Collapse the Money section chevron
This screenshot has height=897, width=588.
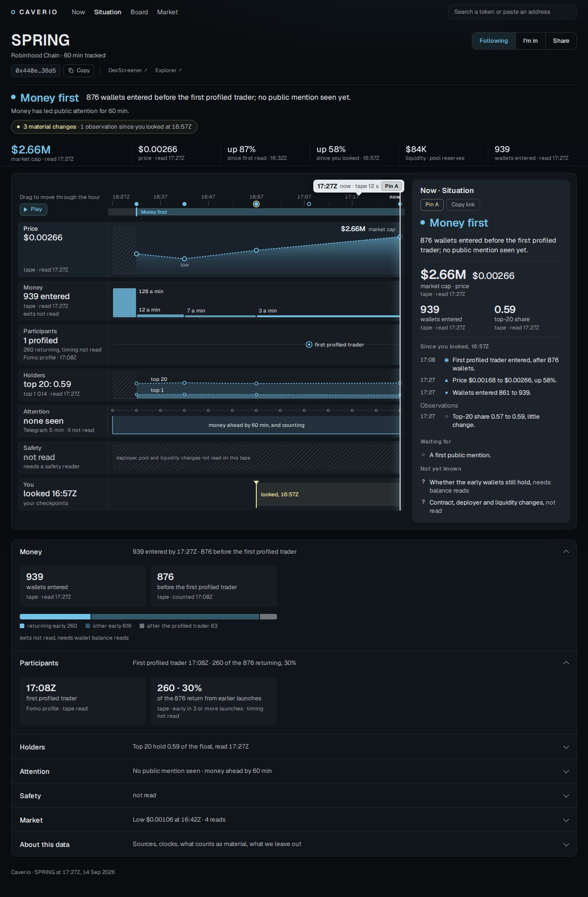566,551
